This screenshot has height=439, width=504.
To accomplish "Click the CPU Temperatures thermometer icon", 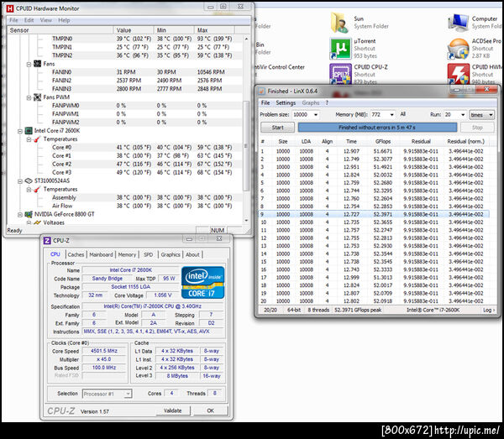I will point(37,139).
